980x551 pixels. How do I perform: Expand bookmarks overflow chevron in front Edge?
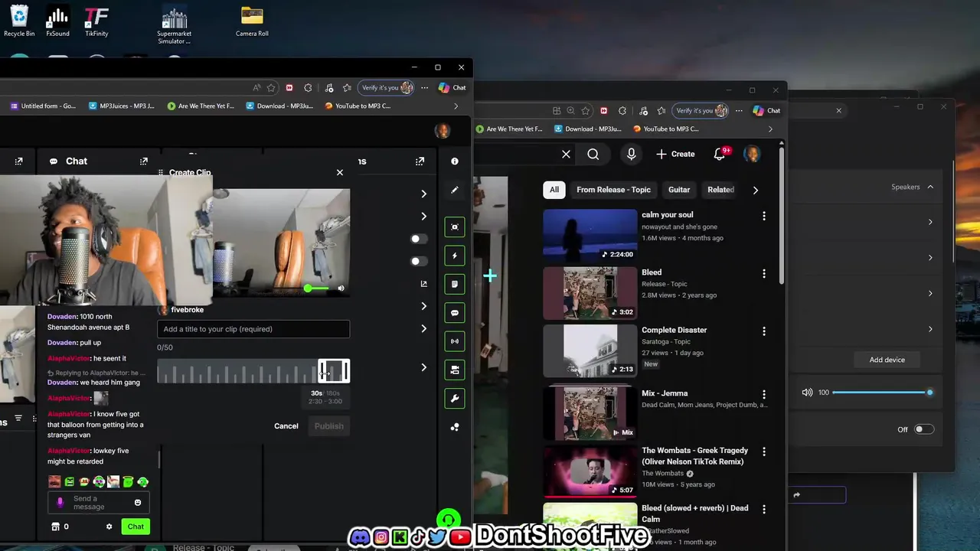456,106
